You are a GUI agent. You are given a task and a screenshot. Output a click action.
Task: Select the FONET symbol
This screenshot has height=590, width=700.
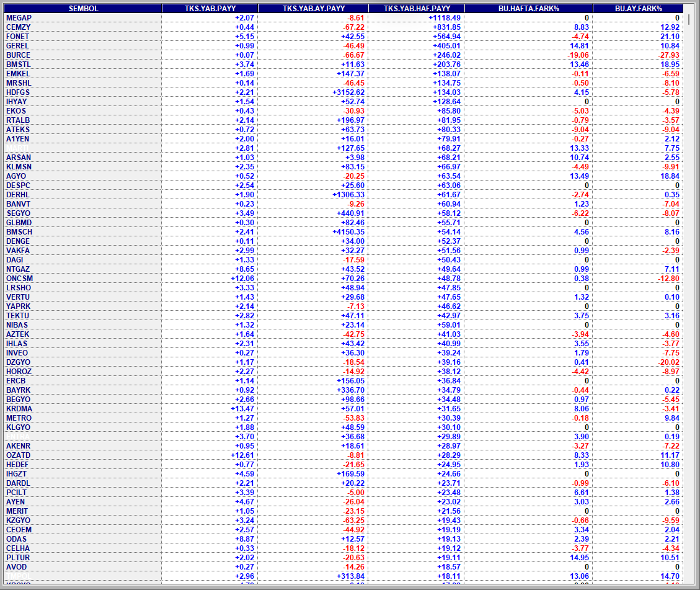click(17, 37)
